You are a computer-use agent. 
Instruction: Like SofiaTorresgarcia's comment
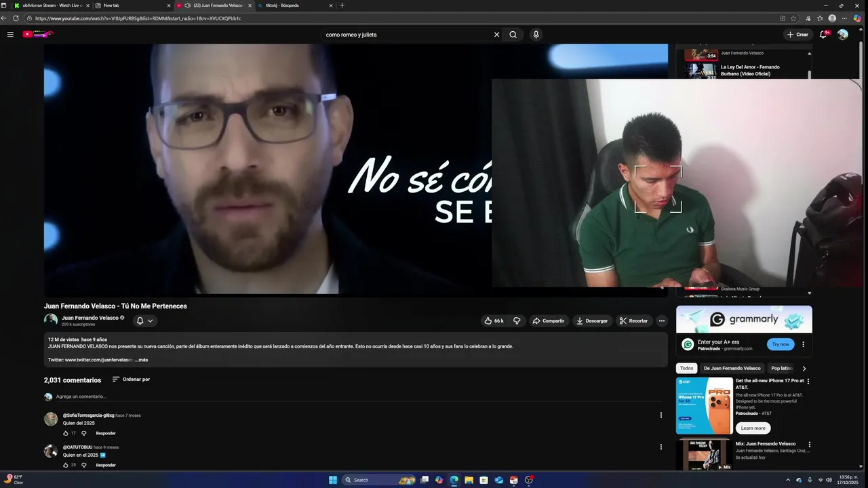66,433
